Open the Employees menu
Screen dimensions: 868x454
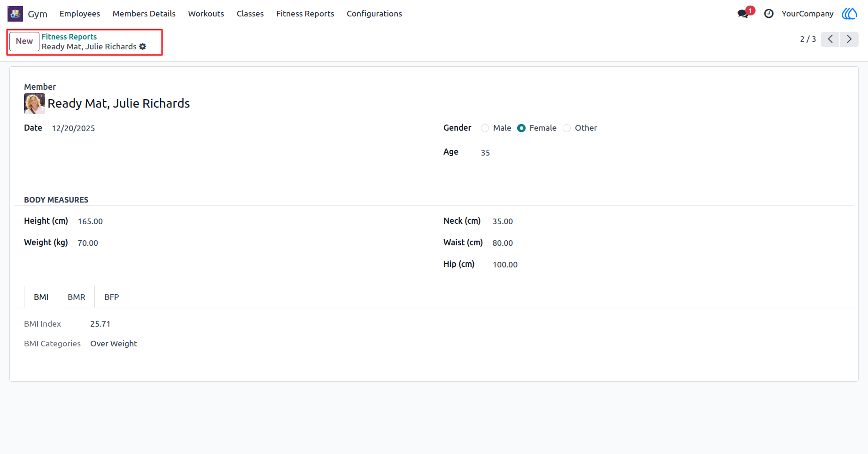point(80,14)
